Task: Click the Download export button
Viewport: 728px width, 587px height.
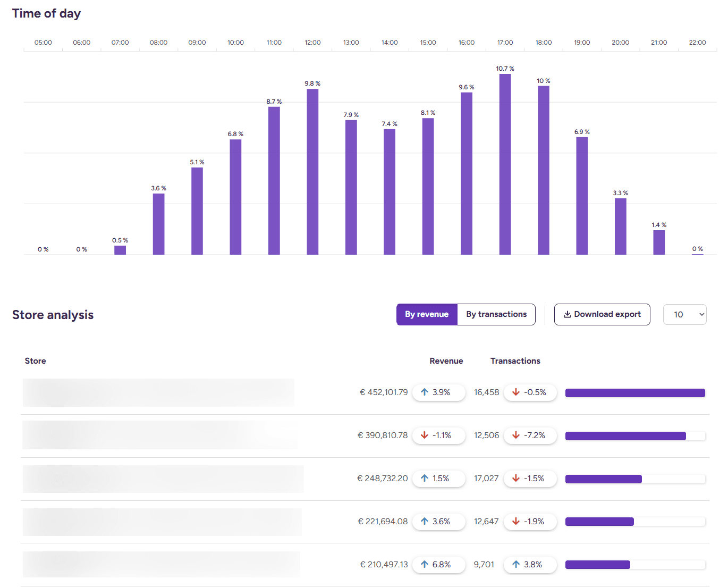Action: click(602, 314)
